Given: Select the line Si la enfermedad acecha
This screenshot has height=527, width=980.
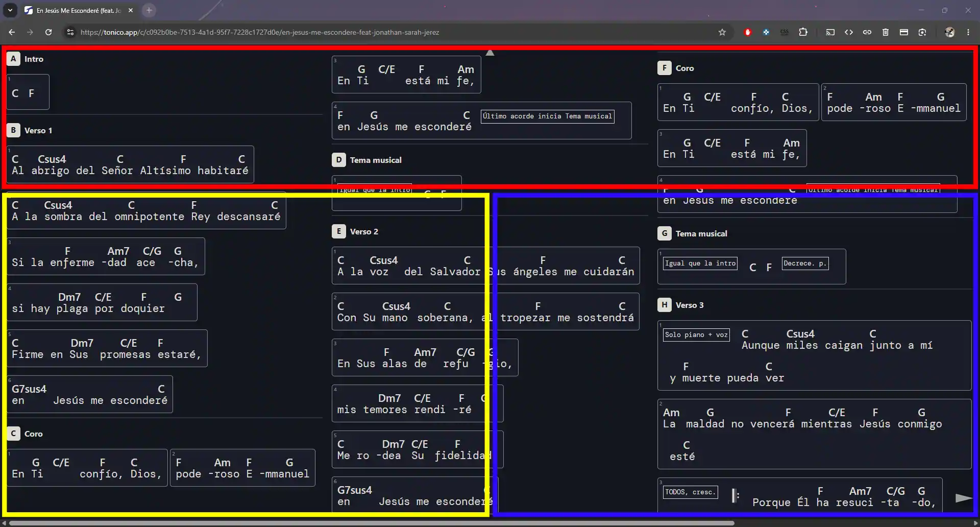Looking at the screenshot, I should click(x=106, y=256).
